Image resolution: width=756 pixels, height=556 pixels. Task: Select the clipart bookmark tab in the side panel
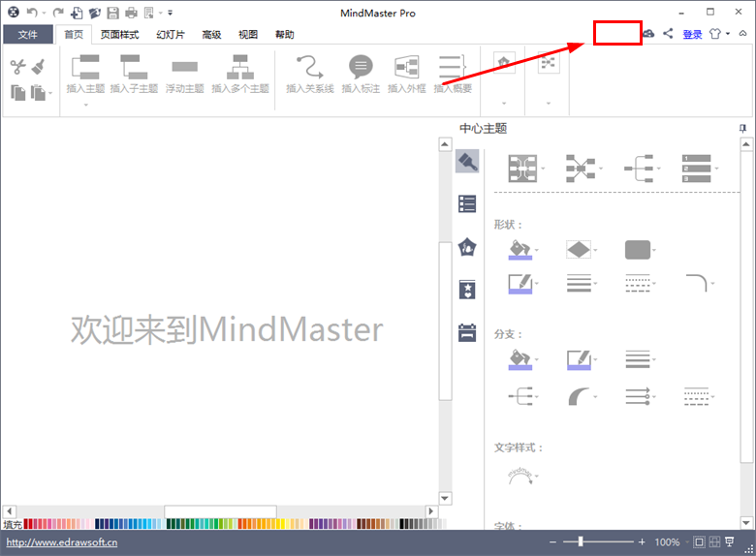467,290
